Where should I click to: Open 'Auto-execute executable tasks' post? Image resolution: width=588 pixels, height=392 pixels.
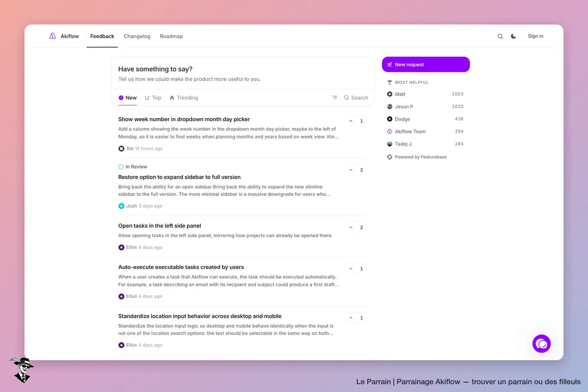pos(181,267)
